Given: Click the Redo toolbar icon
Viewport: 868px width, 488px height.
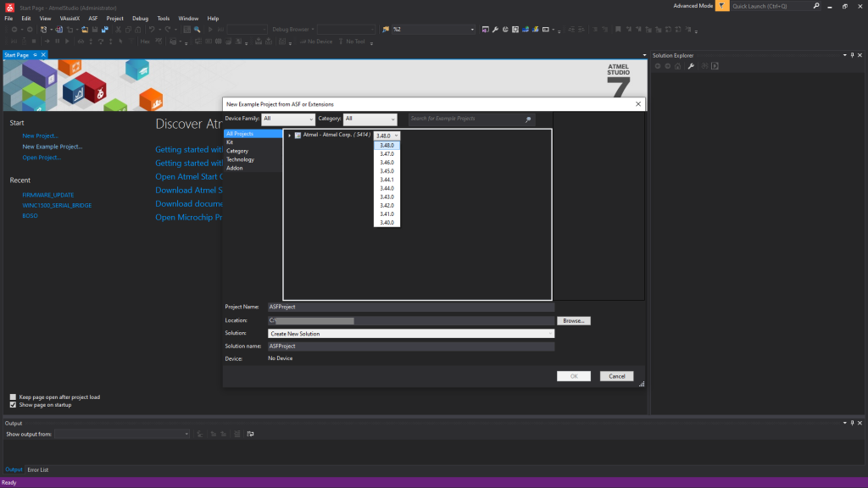Looking at the screenshot, I should pos(167,30).
